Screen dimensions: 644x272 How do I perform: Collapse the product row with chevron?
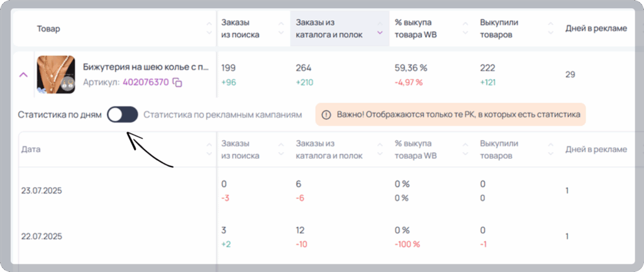pyautogui.click(x=24, y=75)
